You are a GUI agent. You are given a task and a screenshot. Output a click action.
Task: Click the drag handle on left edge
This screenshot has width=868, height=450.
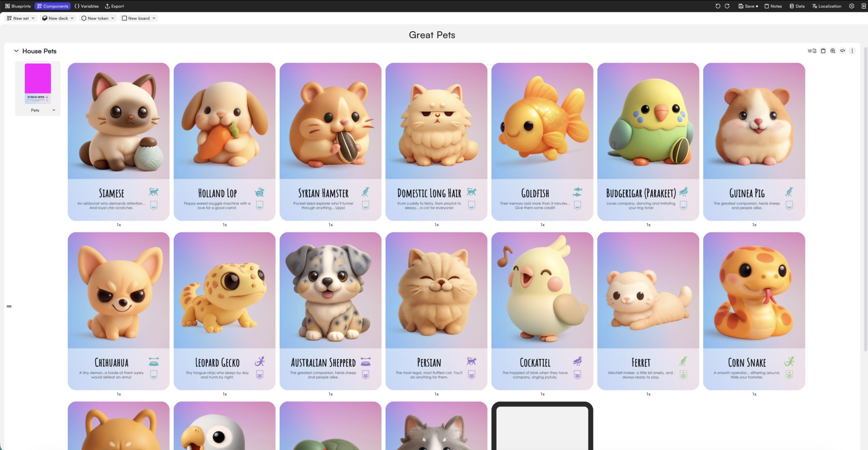pos(9,306)
